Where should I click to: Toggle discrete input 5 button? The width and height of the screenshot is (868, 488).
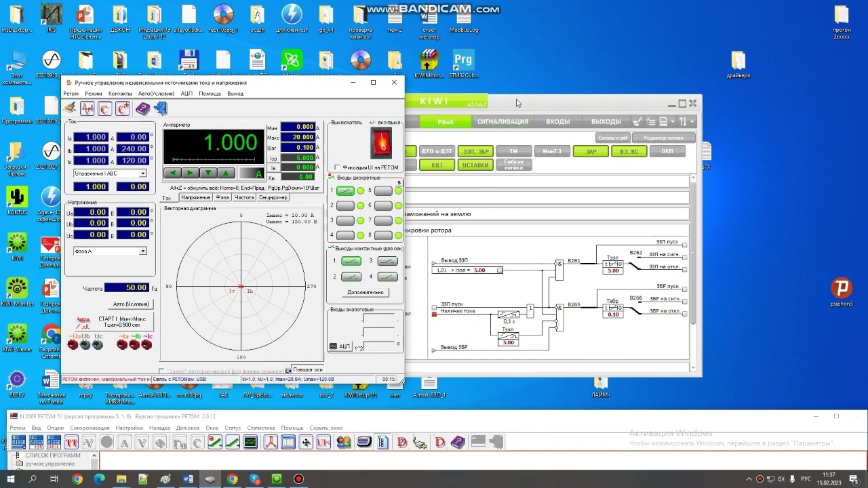tap(383, 190)
